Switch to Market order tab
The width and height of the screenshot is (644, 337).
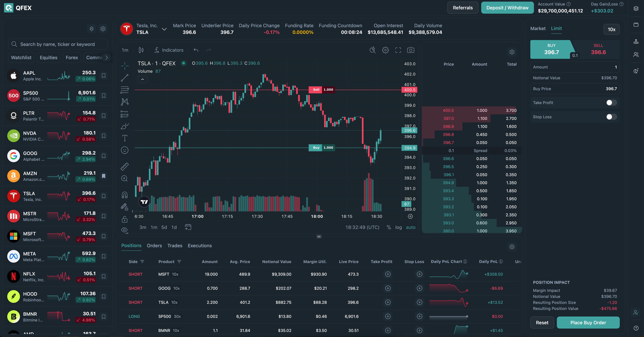pyautogui.click(x=538, y=29)
